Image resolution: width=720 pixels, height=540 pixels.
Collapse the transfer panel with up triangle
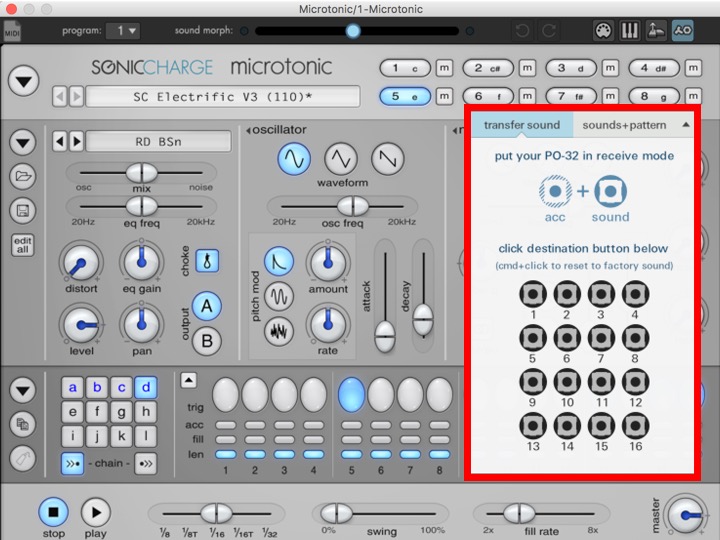click(x=686, y=124)
